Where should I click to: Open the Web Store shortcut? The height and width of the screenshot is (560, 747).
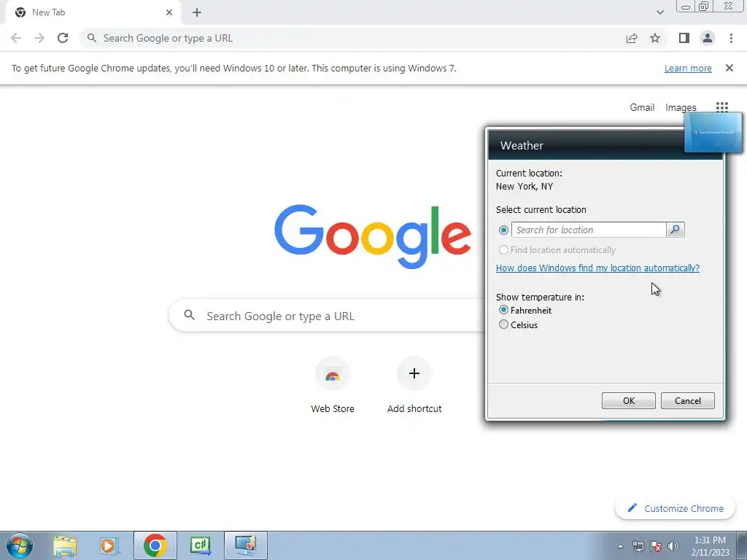(x=333, y=386)
